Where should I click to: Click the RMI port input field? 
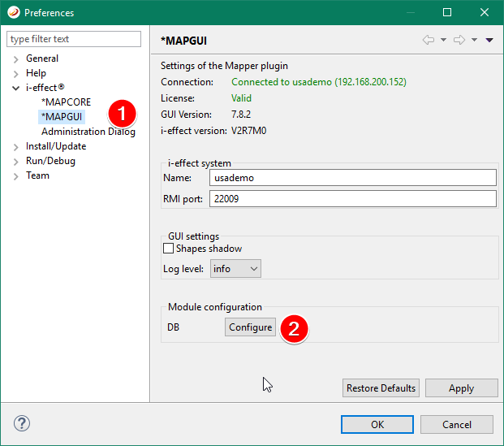[351, 199]
